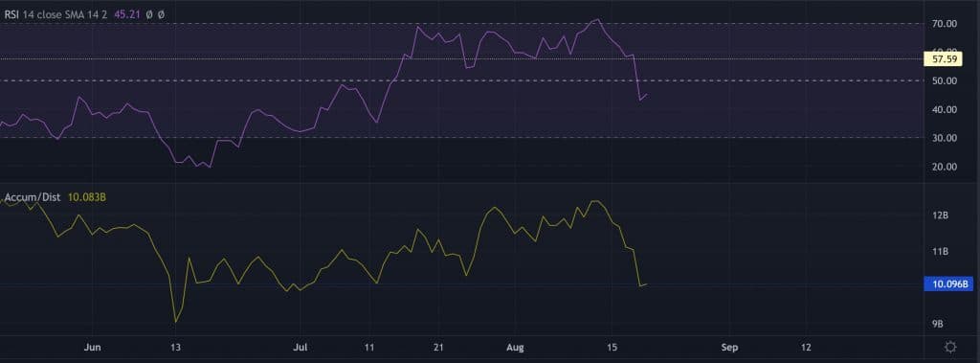Select the Jun label on time axis
This screenshot has height=363, width=980.
tap(92, 347)
